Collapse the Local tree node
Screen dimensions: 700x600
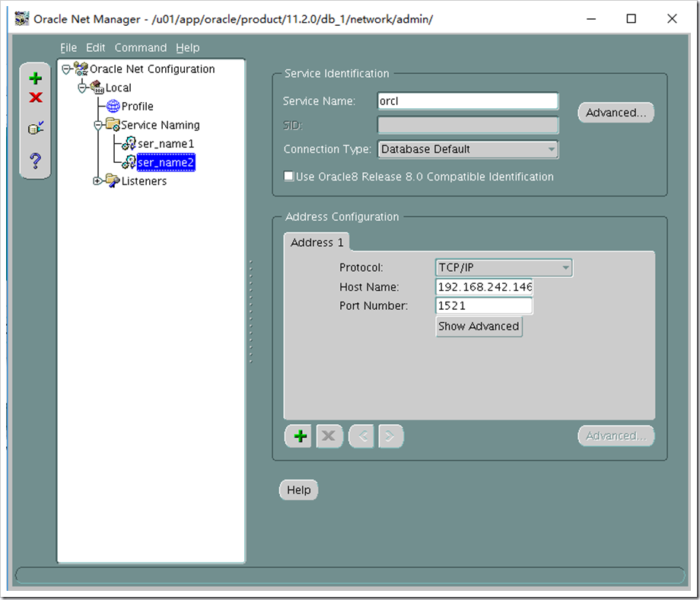click(x=82, y=88)
